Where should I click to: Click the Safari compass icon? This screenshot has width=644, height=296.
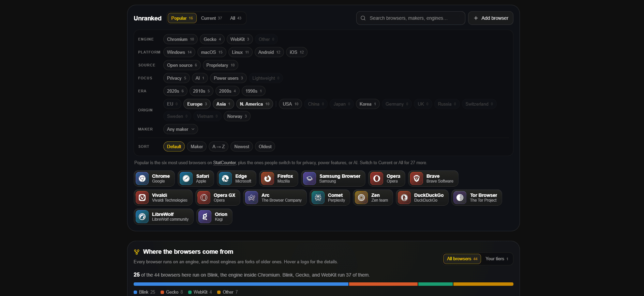(x=186, y=178)
